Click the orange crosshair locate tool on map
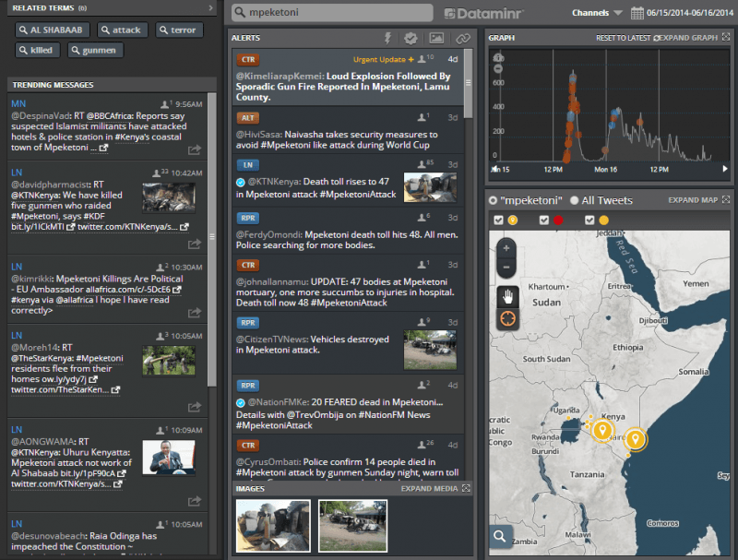The image size is (738, 560). pos(508,318)
